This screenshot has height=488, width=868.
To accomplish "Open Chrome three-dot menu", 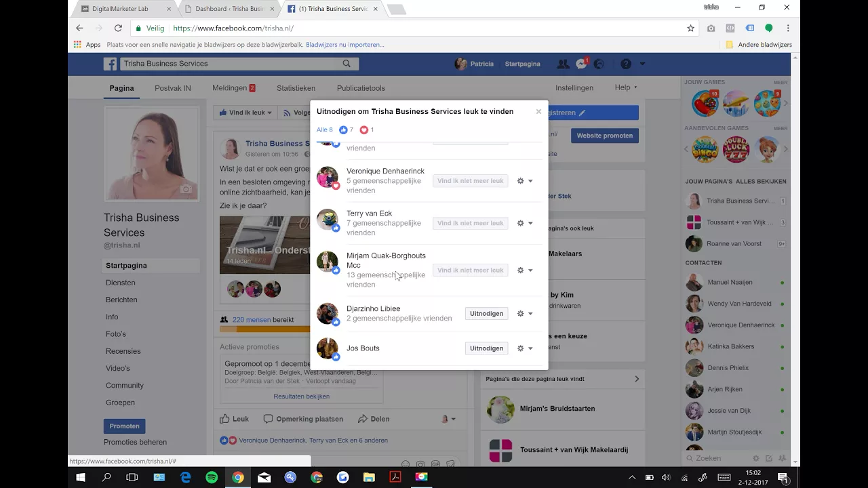I will pyautogui.click(x=788, y=28).
